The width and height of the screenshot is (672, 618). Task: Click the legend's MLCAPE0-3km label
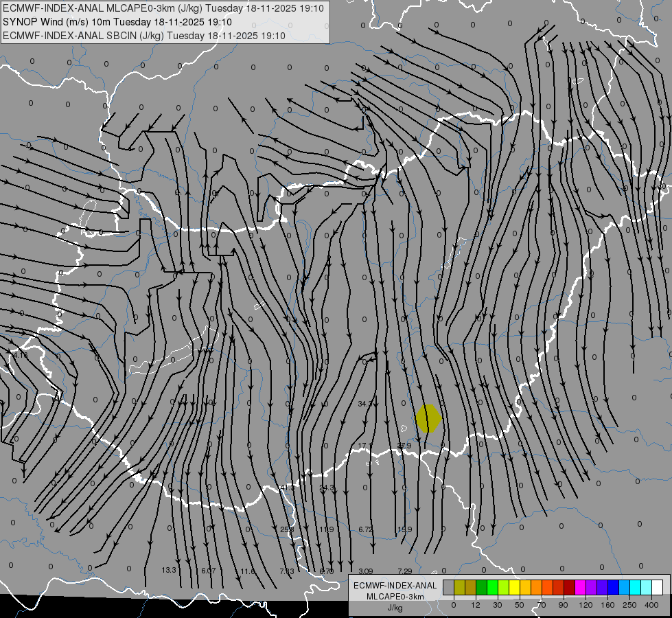[395, 597]
